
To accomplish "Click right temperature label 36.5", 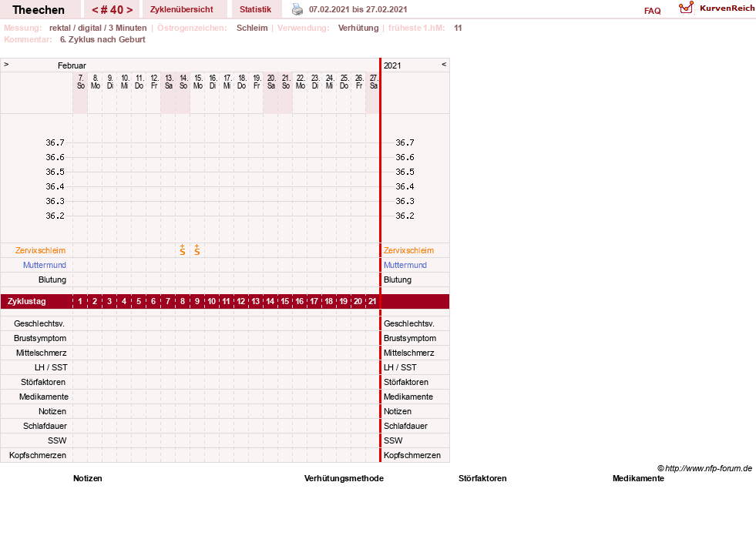I will 405,172.
